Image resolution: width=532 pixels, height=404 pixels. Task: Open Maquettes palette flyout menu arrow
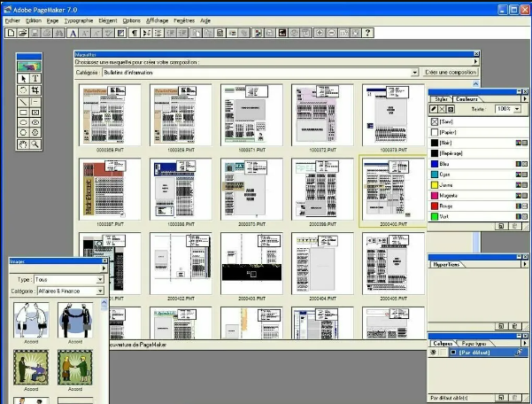click(x=475, y=62)
